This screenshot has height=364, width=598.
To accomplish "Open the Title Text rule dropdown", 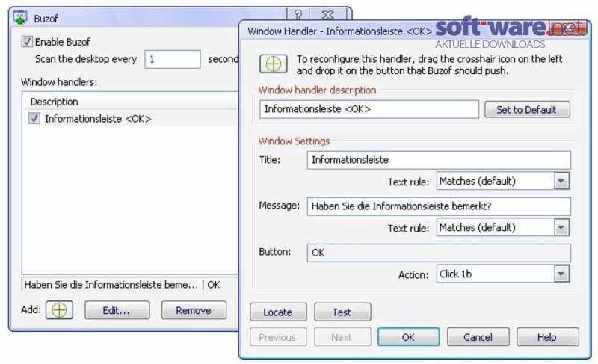I will pyautogui.click(x=561, y=181).
